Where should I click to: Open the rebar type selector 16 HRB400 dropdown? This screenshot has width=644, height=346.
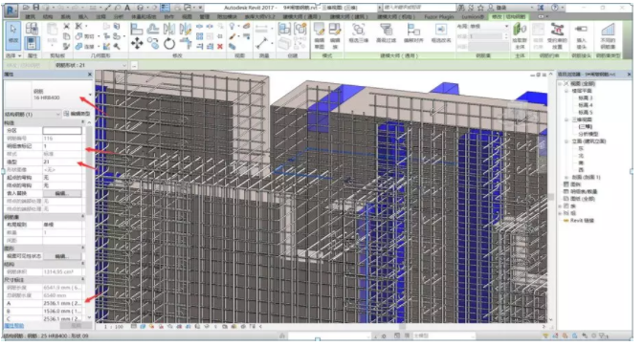click(x=90, y=95)
